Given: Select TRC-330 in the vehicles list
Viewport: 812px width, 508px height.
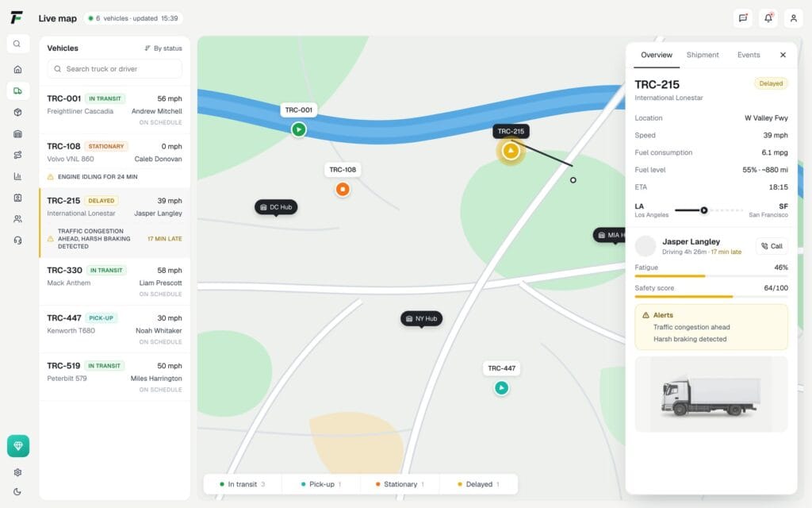Looking at the screenshot, I should click(114, 282).
